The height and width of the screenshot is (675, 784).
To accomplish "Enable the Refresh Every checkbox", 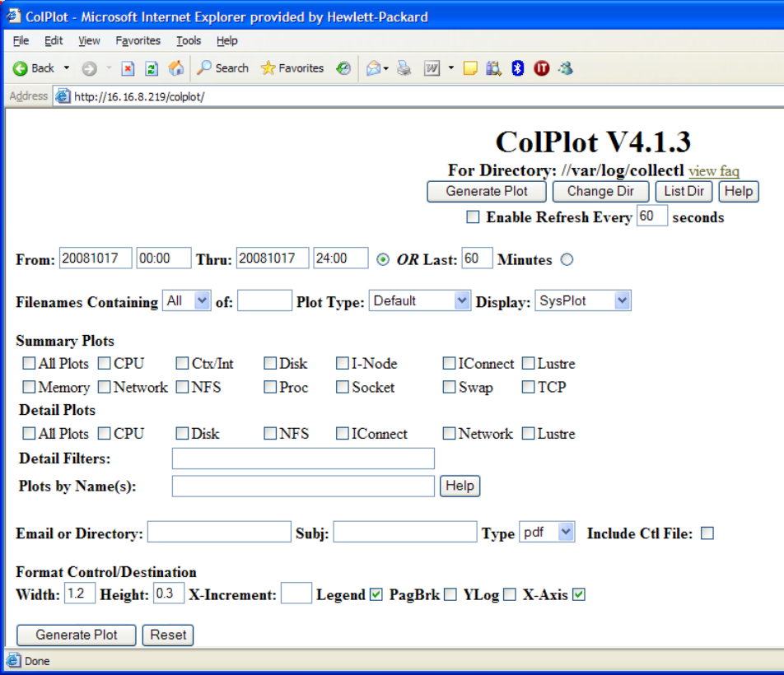I will [x=473, y=217].
